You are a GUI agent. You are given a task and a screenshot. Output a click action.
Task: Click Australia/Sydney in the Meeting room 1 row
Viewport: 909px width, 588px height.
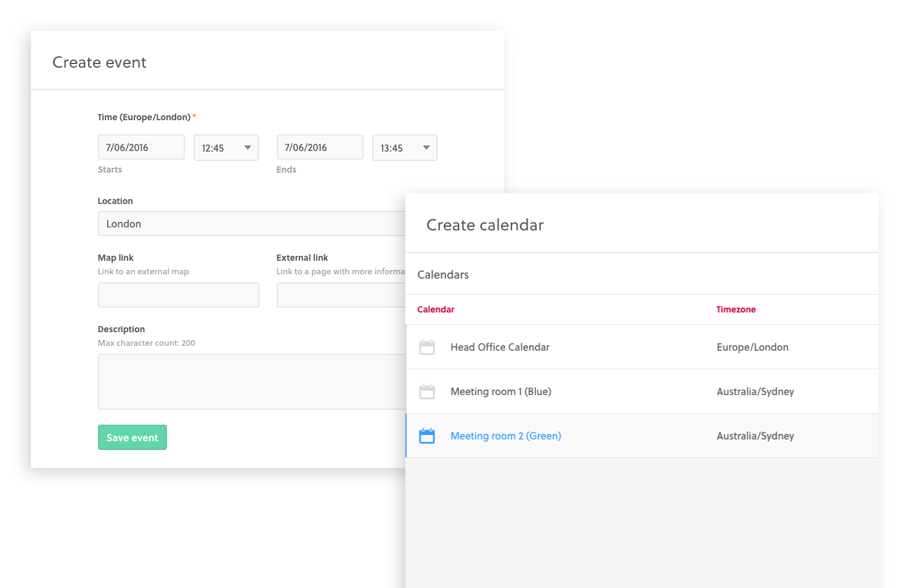coord(755,391)
